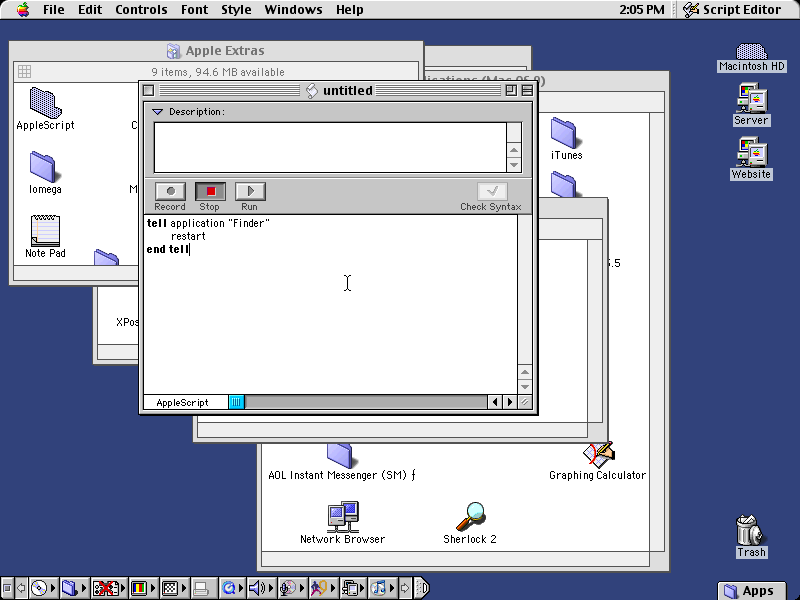
Task: Open the QuickTime control strip module
Action: [232, 588]
